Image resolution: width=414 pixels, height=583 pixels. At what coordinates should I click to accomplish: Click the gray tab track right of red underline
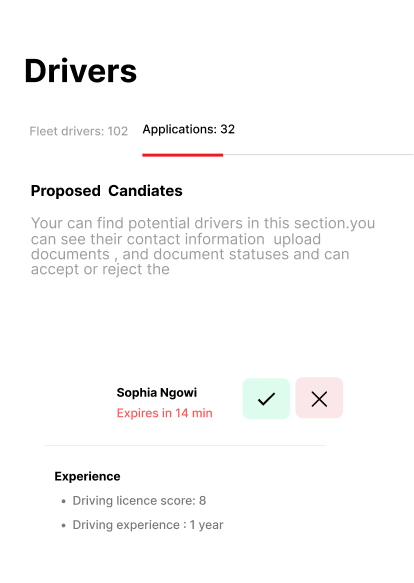point(318,154)
